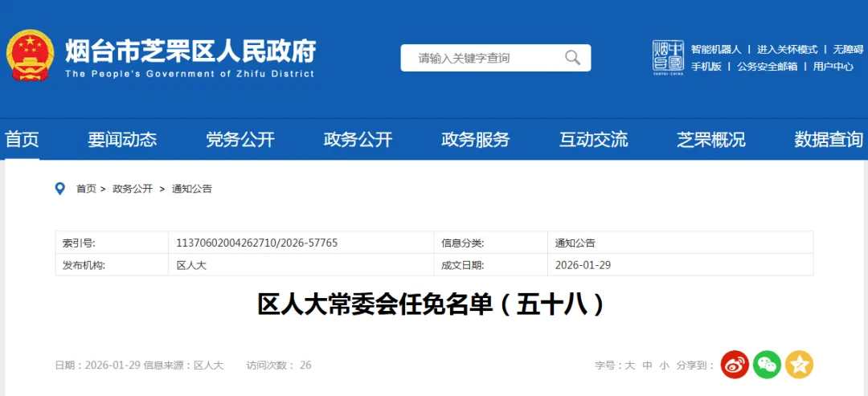Click the 访问次数 view count text

[x=279, y=365]
